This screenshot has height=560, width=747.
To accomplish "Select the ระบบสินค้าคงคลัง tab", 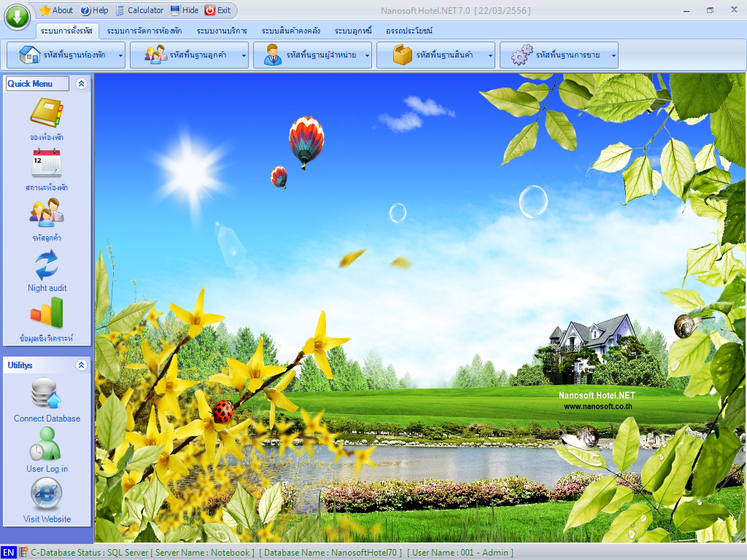I will 291,31.
